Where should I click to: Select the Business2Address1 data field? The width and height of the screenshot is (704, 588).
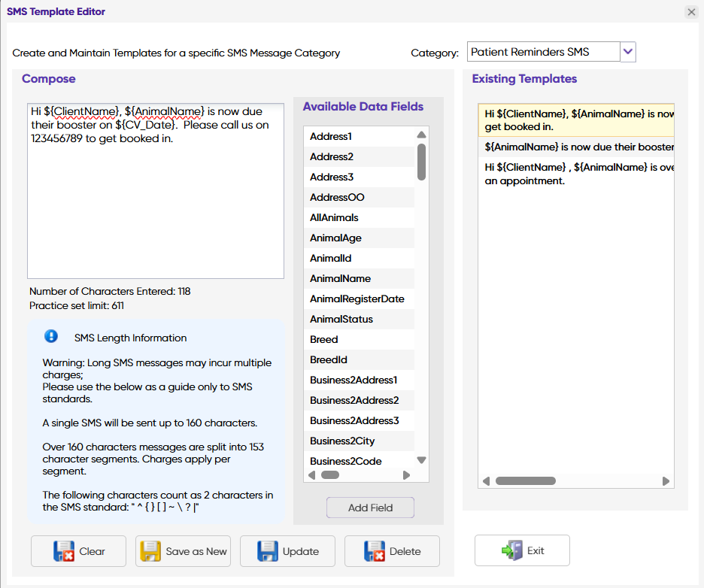(360, 380)
